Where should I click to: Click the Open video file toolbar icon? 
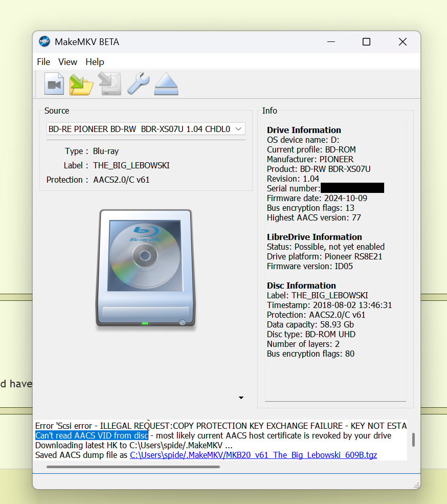(54, 83)
